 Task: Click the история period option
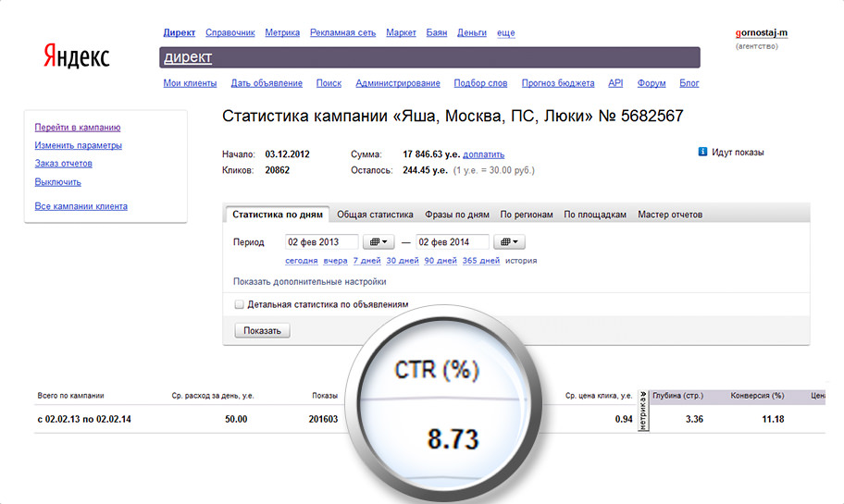click(521, 261)
